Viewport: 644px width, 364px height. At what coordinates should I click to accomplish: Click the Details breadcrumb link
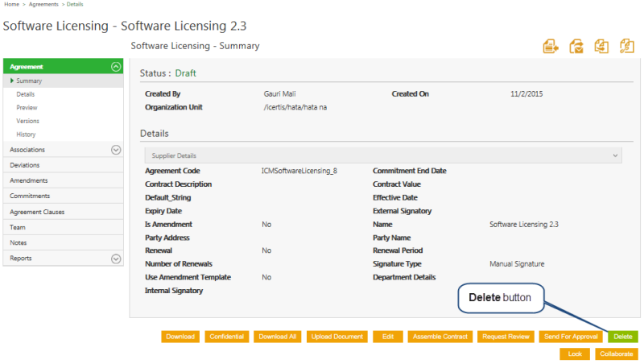coord(75,4)
